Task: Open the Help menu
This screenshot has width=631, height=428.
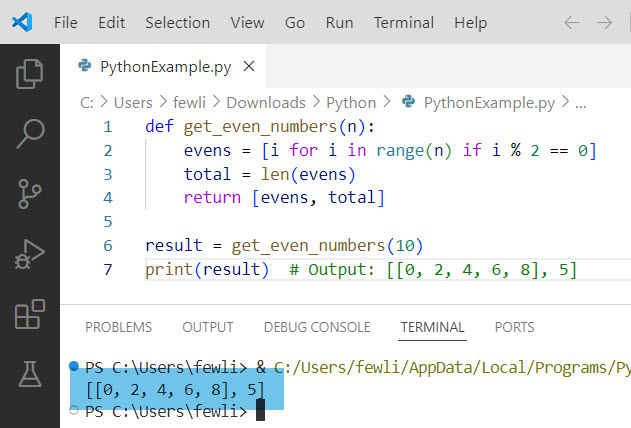Action: click(x=470, y=23)
